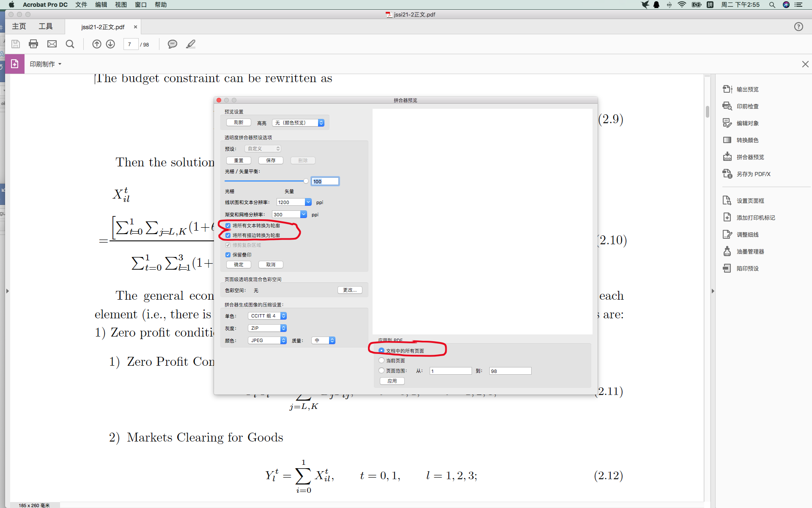
Task: Select the 输出预览 output preview tool
Action: coord(747,89)
